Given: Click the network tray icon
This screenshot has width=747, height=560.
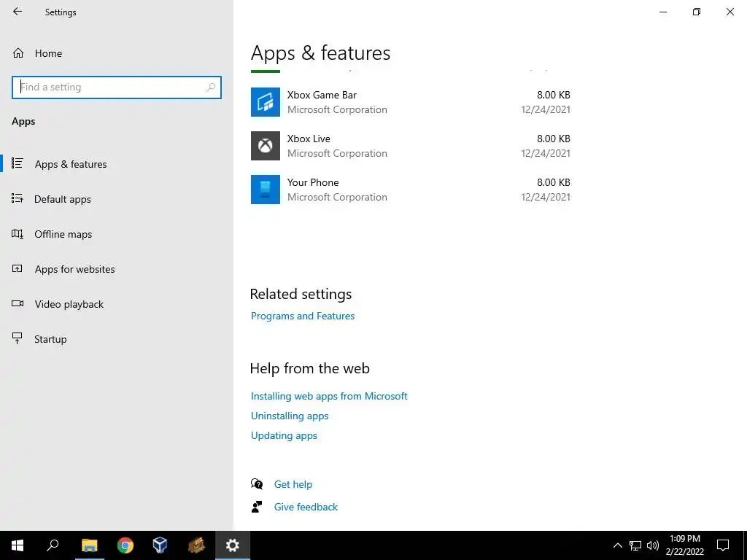Looking at the screenshot, I should pyautogui.click(x=635, y=545).
